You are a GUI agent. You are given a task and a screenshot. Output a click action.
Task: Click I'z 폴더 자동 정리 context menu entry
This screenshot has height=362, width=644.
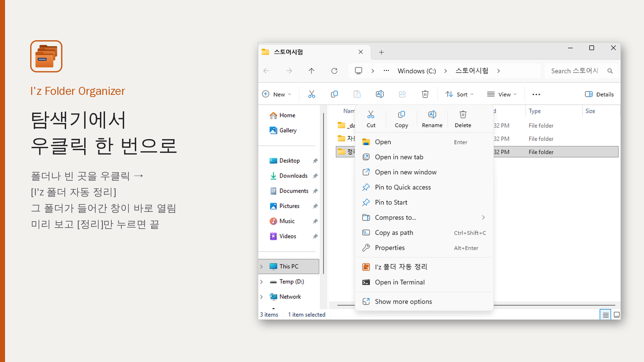click(424, 267)
